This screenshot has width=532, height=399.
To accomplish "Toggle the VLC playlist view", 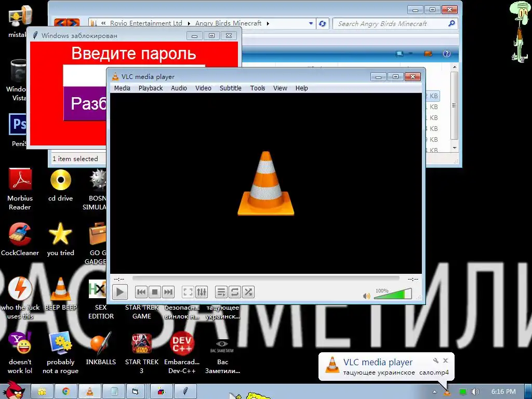I will tap(221, 292).
